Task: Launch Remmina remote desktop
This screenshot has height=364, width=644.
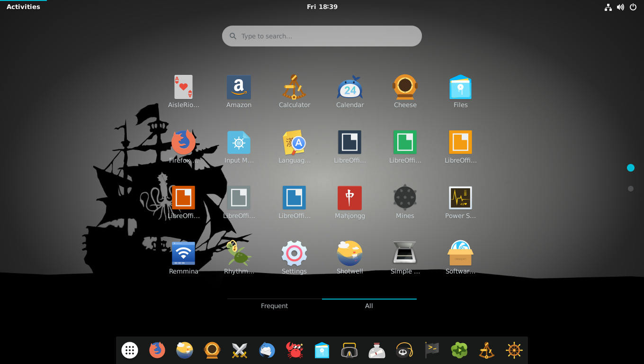Action: click(x=184, y=258)
